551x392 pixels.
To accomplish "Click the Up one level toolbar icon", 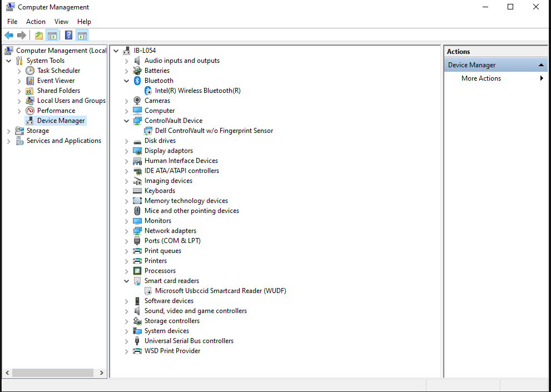I will coord(38,34).
